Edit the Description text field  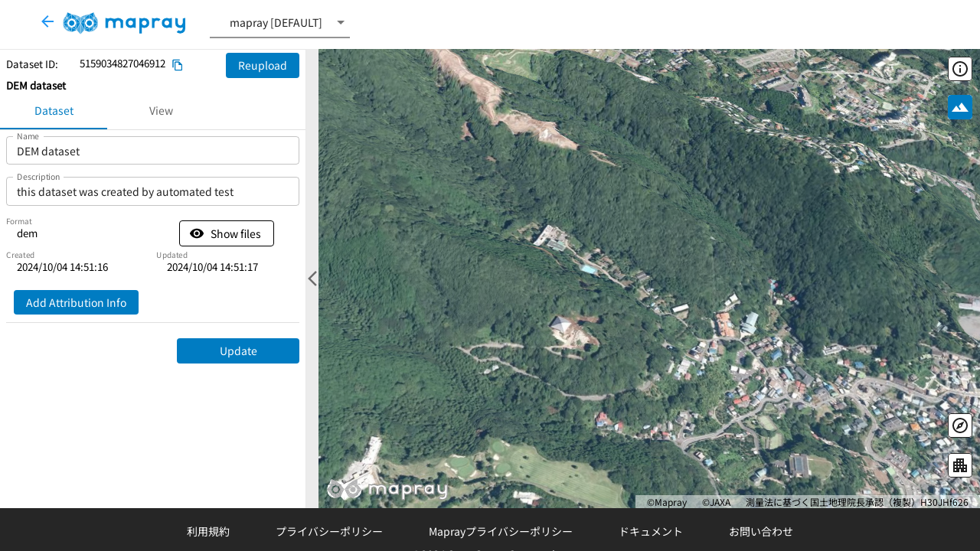152,192
